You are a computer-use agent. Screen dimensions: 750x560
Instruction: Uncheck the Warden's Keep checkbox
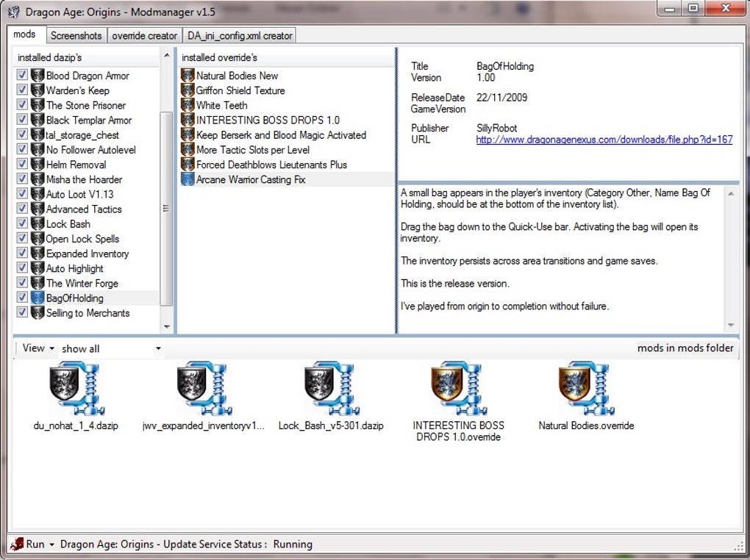(x=22, y=90)
